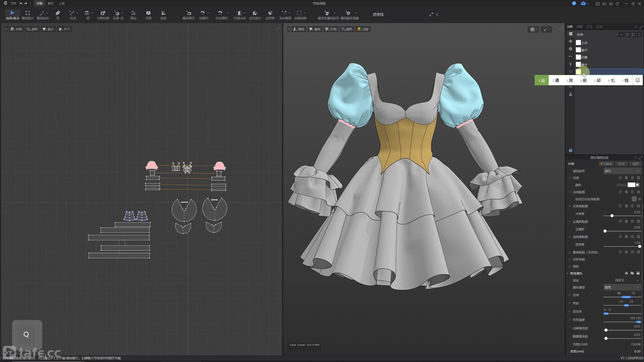Switch to the 工具 tab
Viewport: 644px width, 362px height.
click(x=62, y=3)
